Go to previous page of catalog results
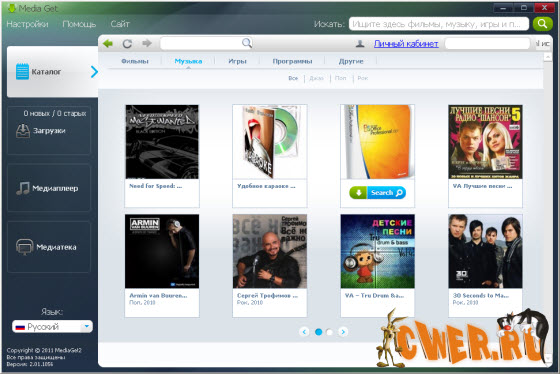 point(304,332)
